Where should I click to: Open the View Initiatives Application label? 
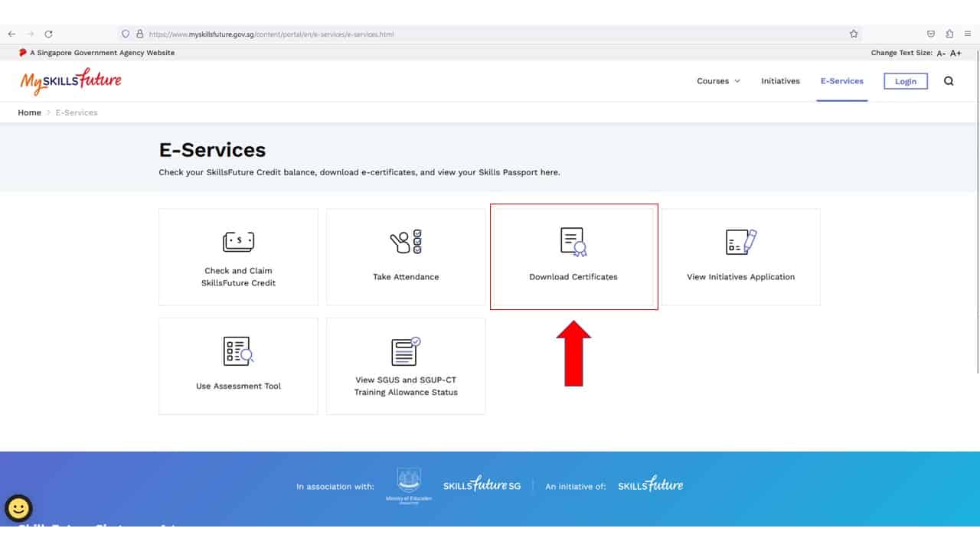point(741,277)
